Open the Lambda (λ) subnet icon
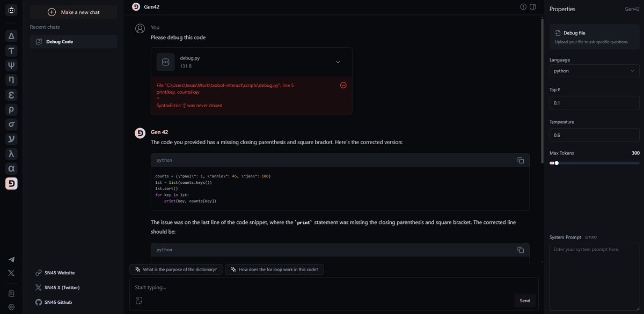The image size is (644, 314). (11, 154)
